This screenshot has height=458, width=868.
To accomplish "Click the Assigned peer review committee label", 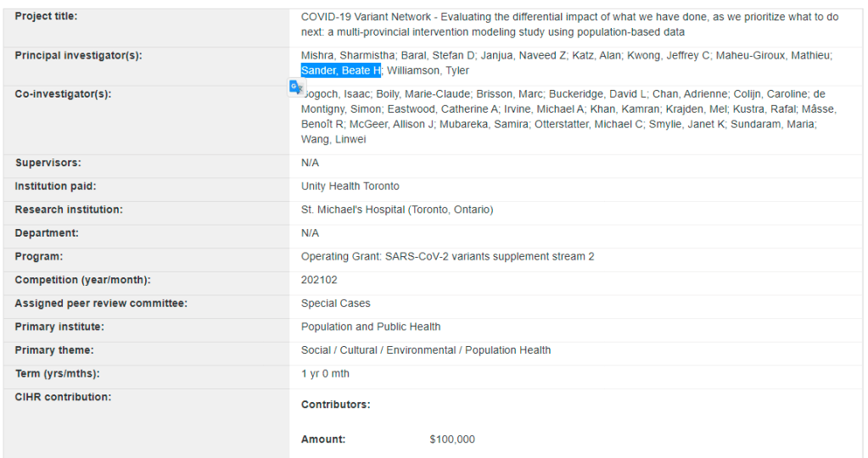I will [101, 304].
